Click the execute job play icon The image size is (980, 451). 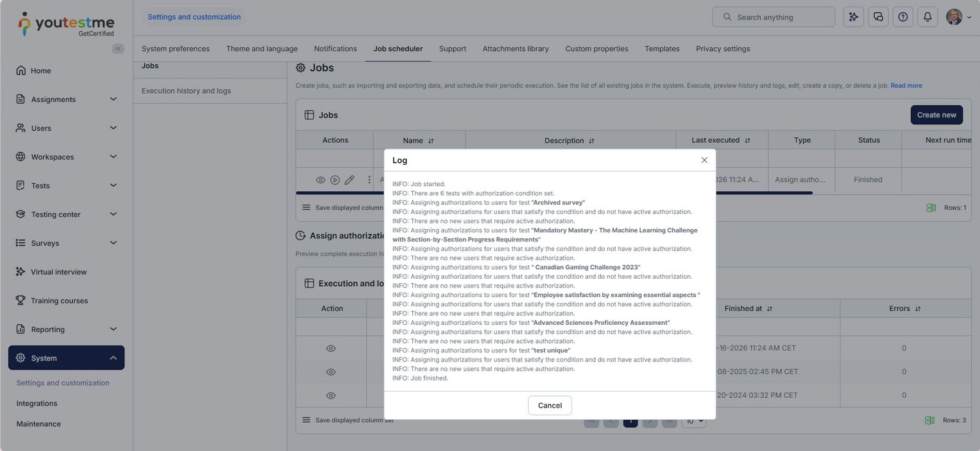pos(335,180)
